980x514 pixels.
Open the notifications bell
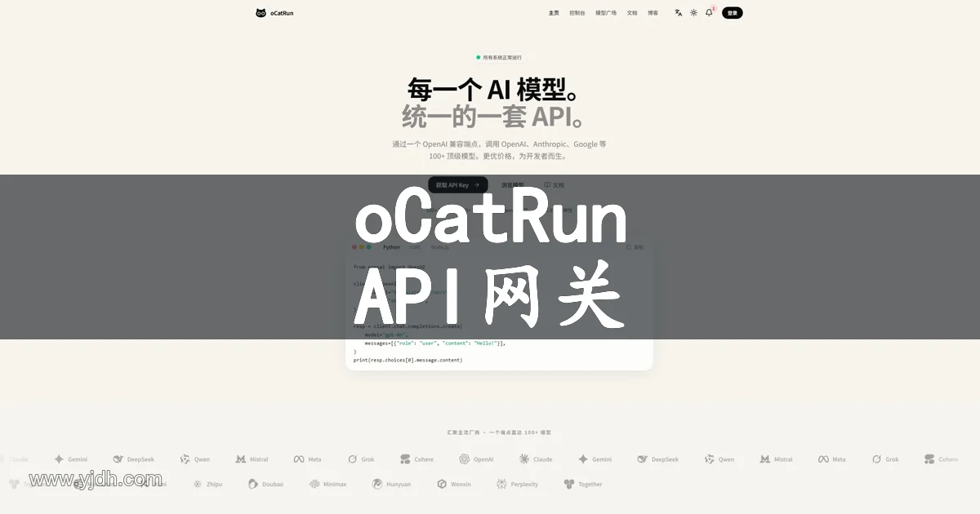709,13
